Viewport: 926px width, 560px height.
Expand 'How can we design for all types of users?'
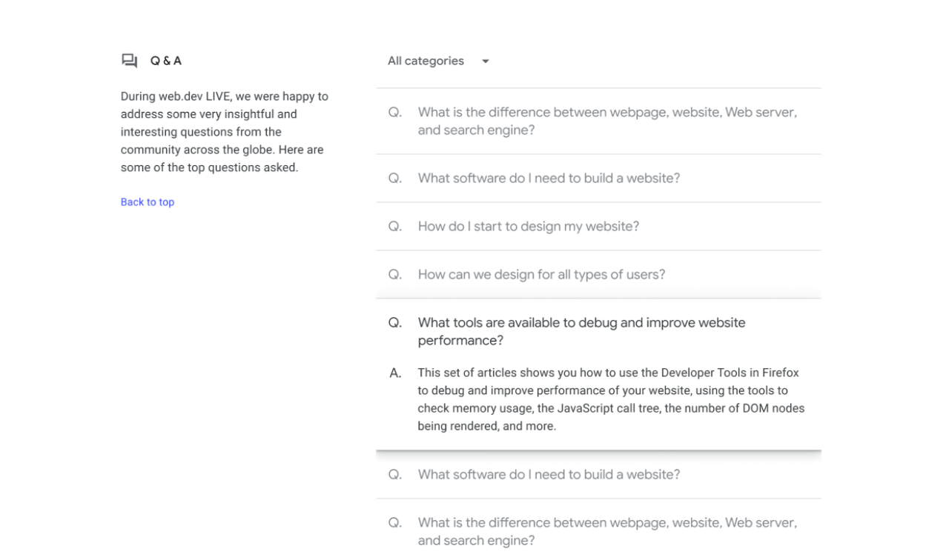[539, 273]
